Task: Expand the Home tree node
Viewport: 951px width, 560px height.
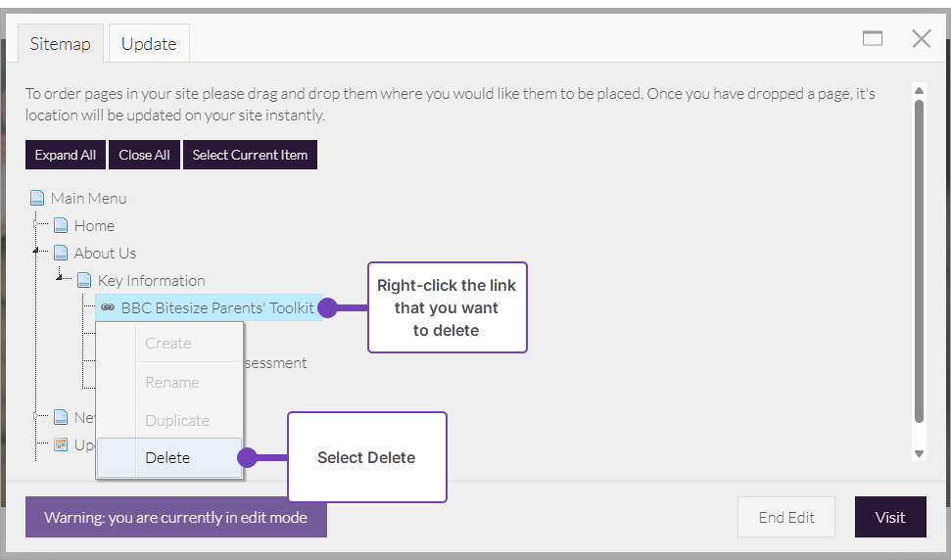Action: coord(37,225)
